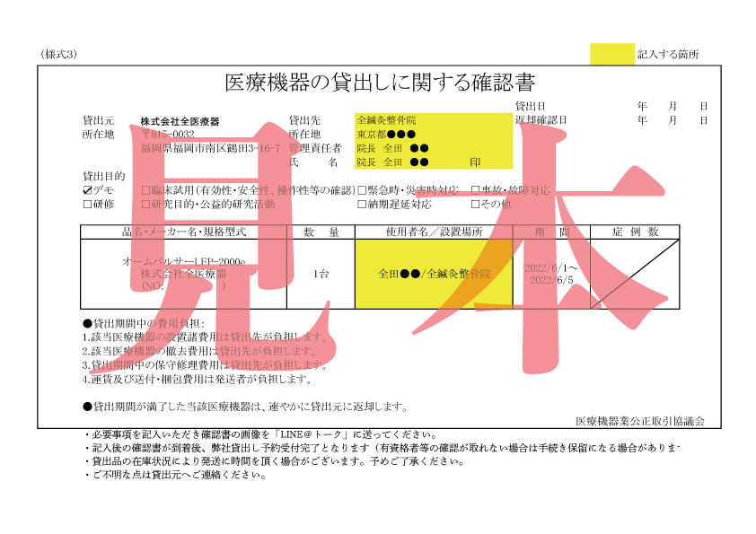Click the 印 seal mark in the 氏名 row
This screenshot has width=756, height=534.
pyautogui.click(x=476, y=162)
